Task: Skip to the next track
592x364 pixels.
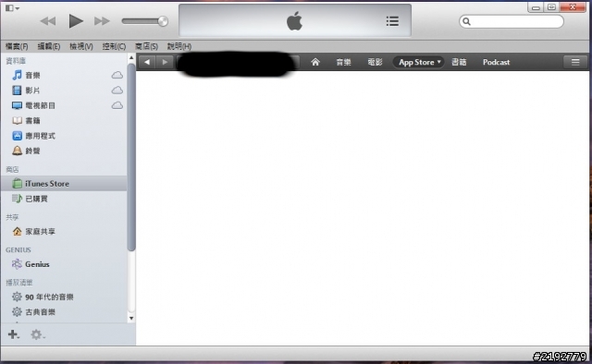Action: [x=102, y=21]
